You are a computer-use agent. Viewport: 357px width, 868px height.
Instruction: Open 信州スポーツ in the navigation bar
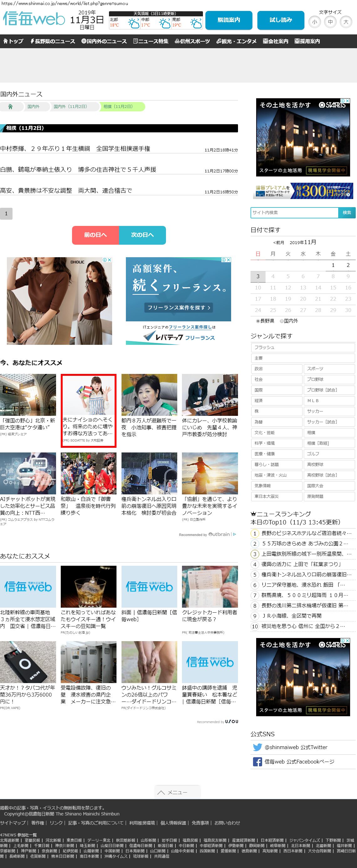[x=192, y=41]
